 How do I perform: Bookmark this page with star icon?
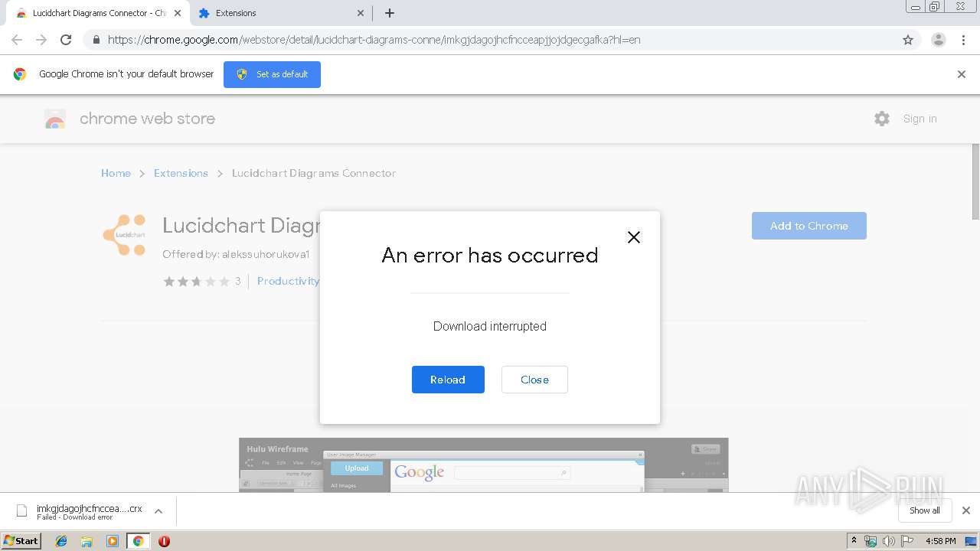tap(908, 40)
